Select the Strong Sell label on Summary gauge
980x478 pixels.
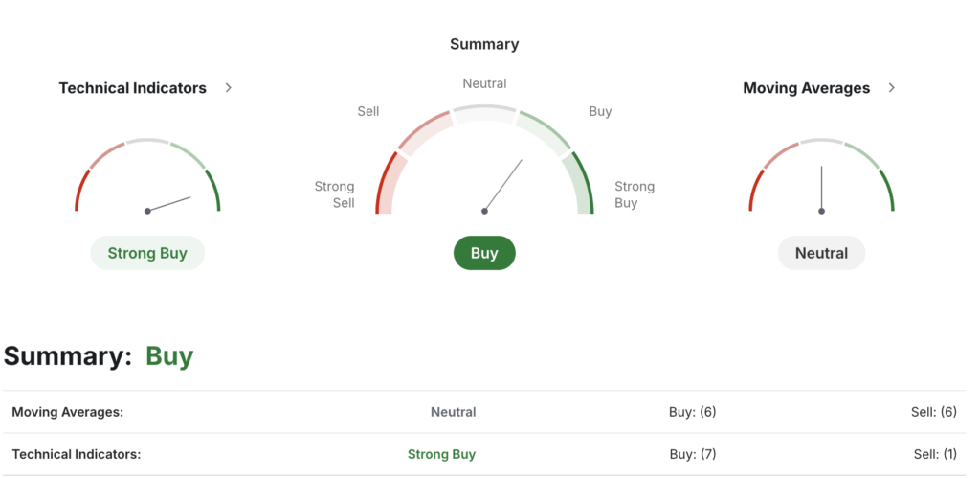pyautogui.click(x=335, y=194)
